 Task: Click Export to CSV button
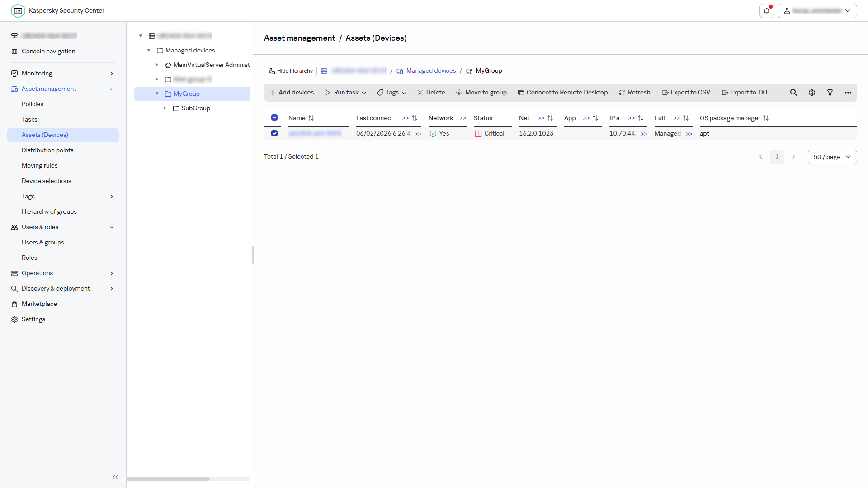[x=686, y=93]
